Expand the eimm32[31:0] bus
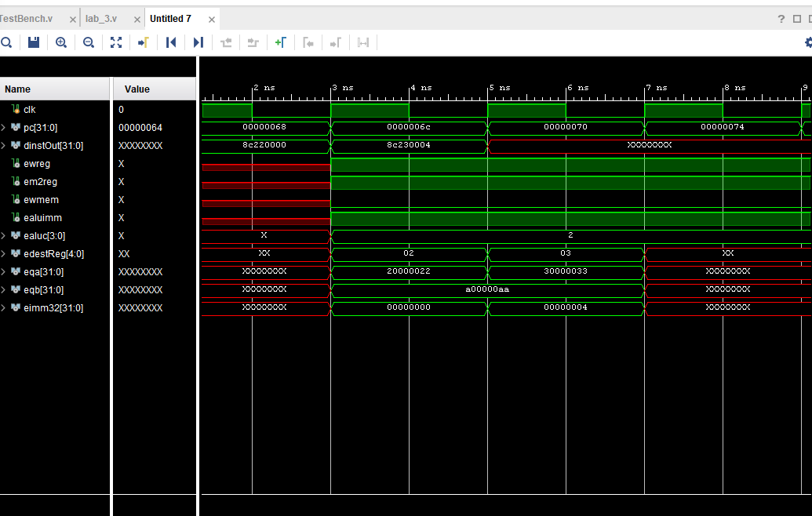 [4, 308]
